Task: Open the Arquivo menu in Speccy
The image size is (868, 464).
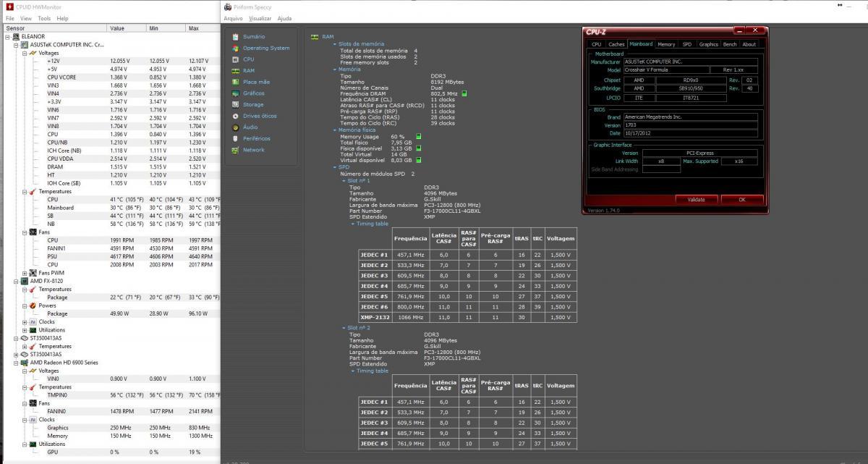Action: pos(233,18)
